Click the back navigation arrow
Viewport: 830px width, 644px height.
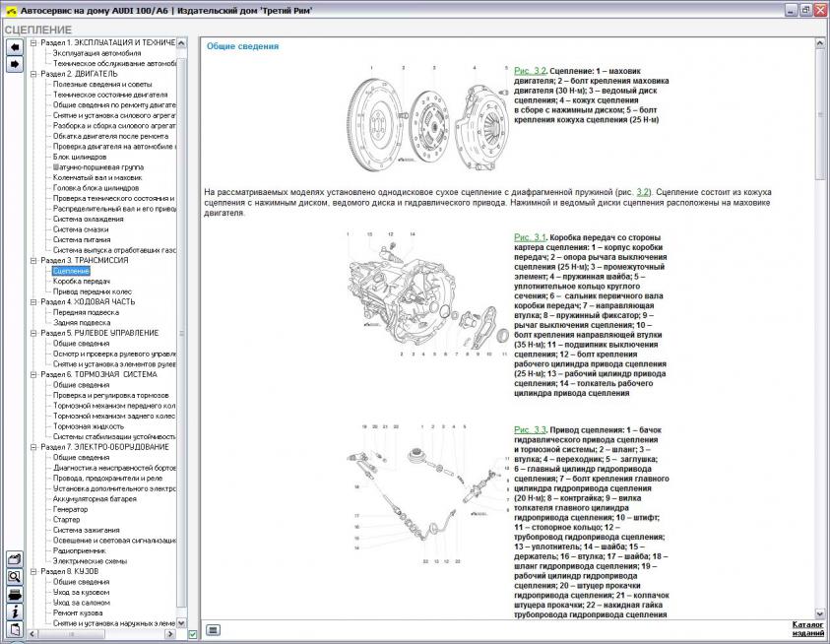[15, 47]
